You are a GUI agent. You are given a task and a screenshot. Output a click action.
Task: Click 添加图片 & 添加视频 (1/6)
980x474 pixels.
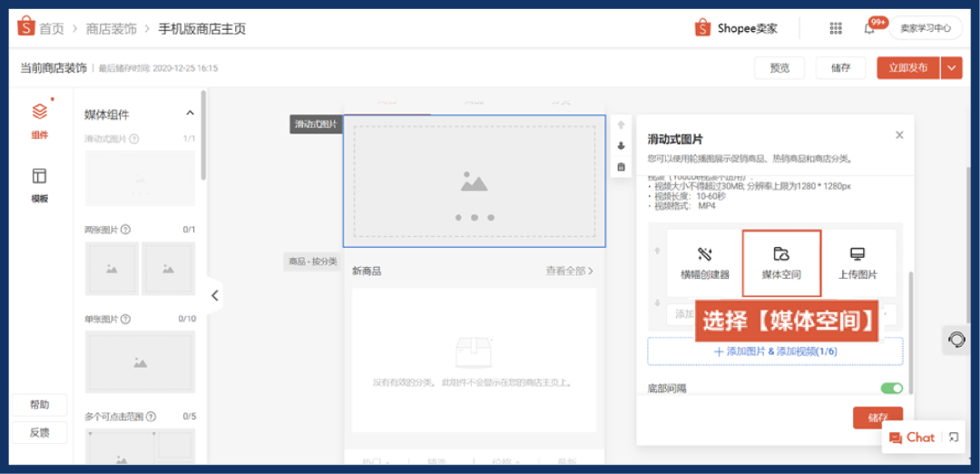tap(776, 351)
